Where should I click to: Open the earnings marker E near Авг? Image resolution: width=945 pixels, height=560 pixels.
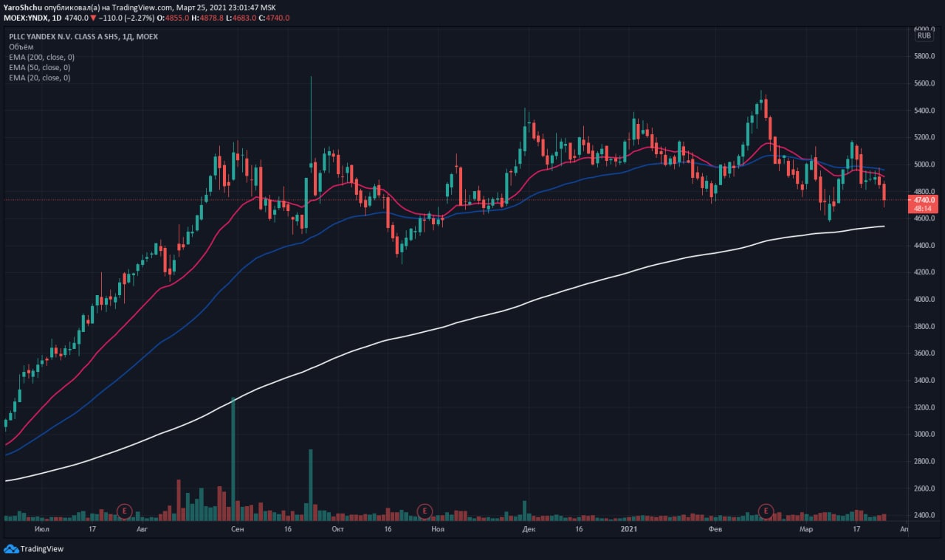click(125, 510)
